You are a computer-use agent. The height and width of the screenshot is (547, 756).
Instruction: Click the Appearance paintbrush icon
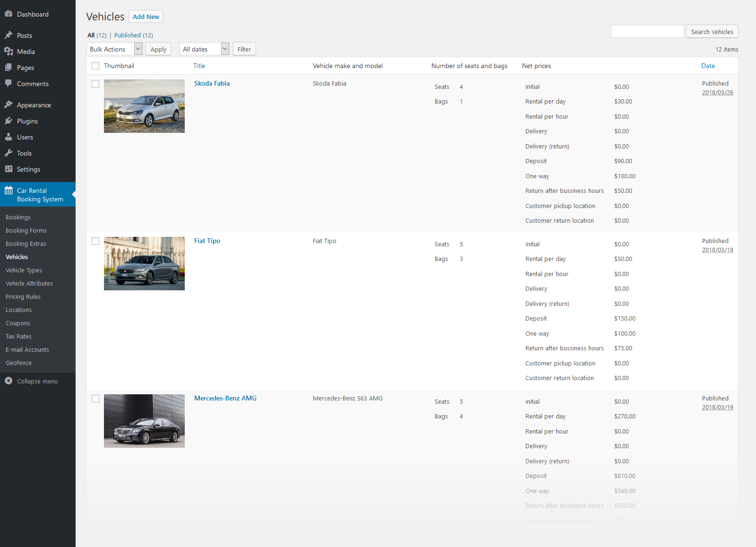coord(9,105)
